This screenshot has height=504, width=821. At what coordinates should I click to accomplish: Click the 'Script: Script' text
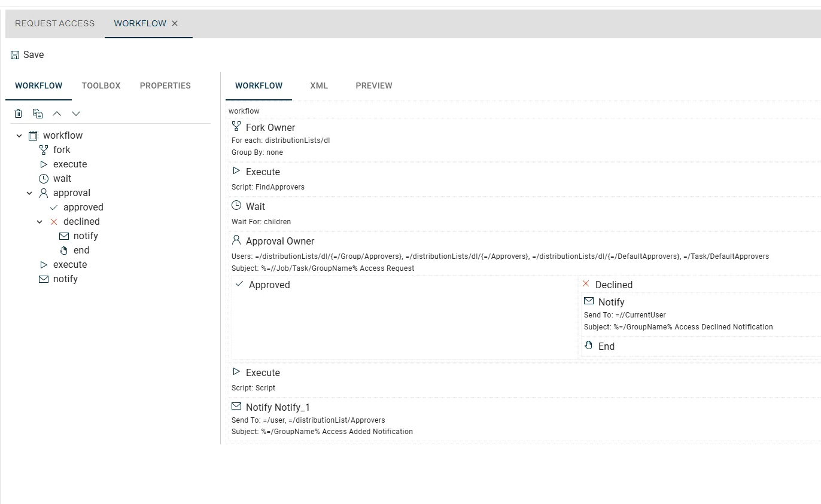(x=253, y=388)
